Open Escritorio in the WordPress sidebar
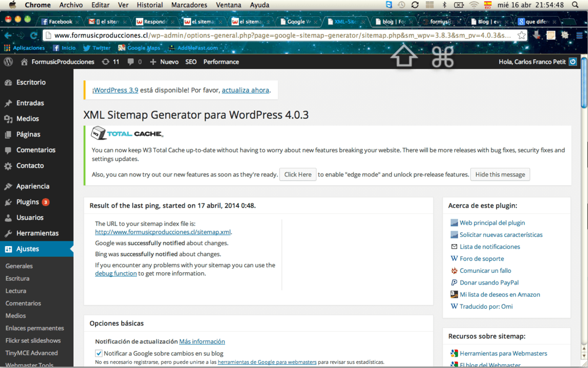588x368 pixels. (x=31, y=82)
